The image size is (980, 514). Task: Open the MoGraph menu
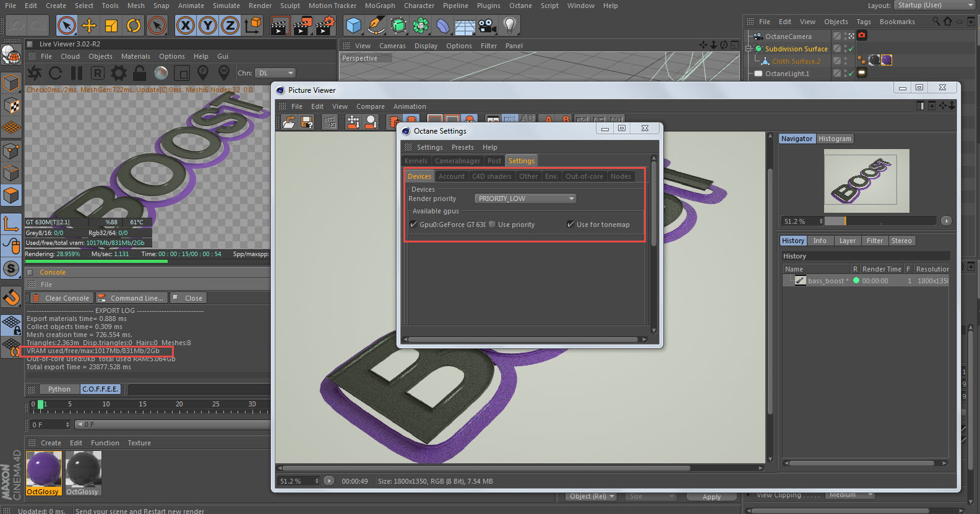coord(380,6)
